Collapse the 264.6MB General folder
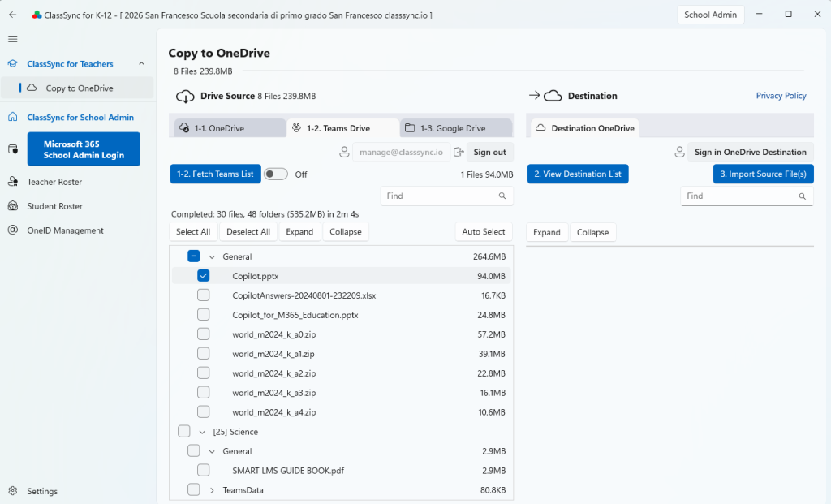Viewport: 831px width, 504px height. click(x=212, y=256)
